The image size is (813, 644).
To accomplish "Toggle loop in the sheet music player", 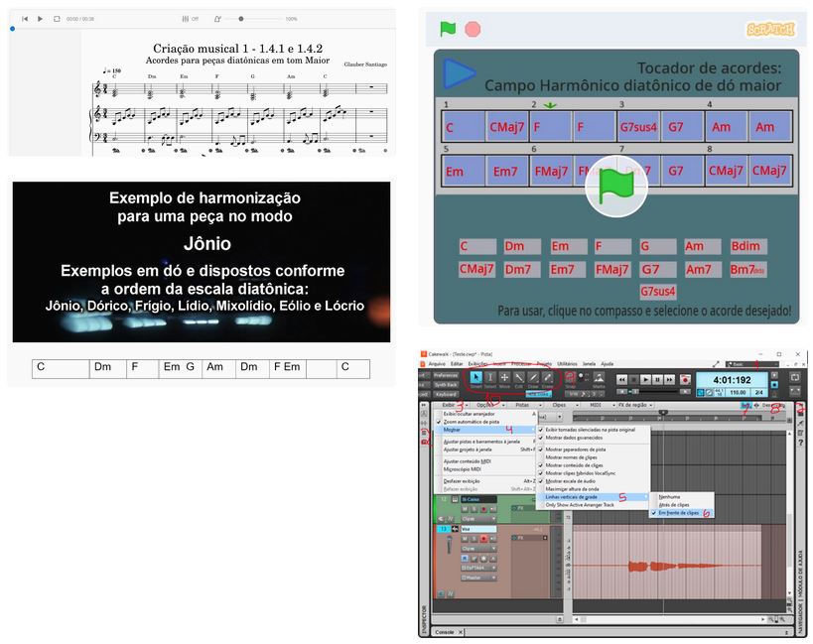I will (x=57, y=19).
